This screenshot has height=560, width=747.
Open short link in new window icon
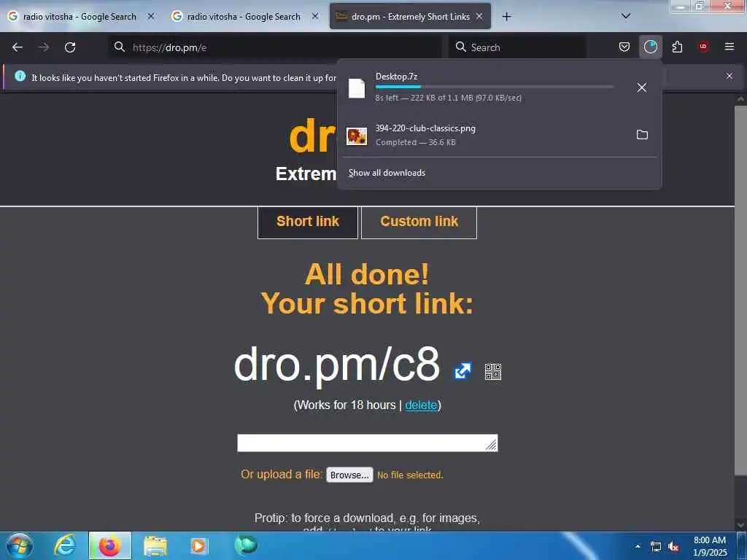(462, 371)
